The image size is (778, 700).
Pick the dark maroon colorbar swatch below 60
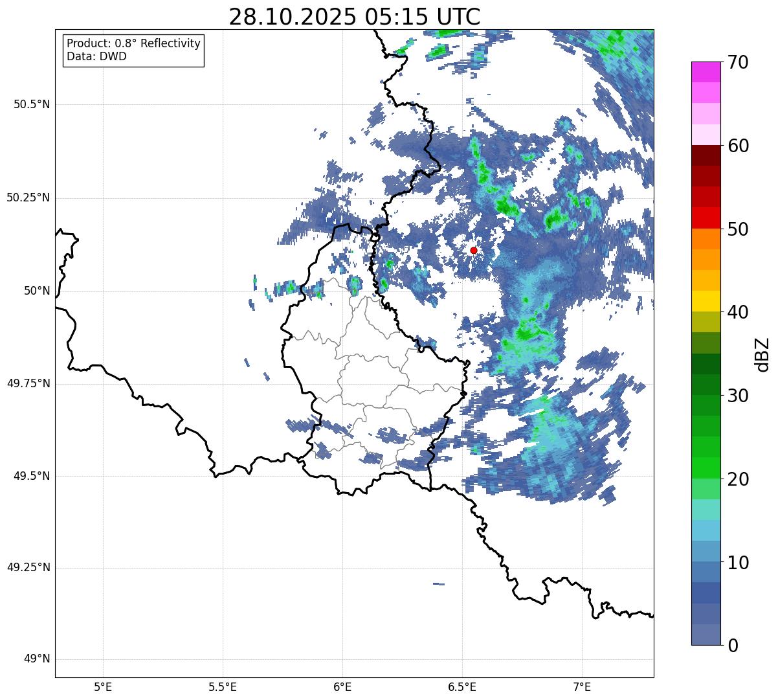pos(706,155)
